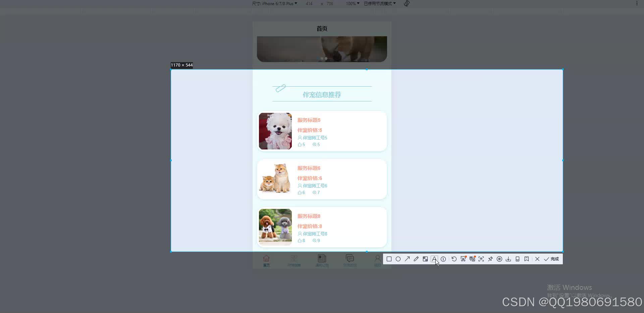Click the thumbs-up icon on 服务标题6 card
The width and height of the screenshot is (644, 313).
300,193
